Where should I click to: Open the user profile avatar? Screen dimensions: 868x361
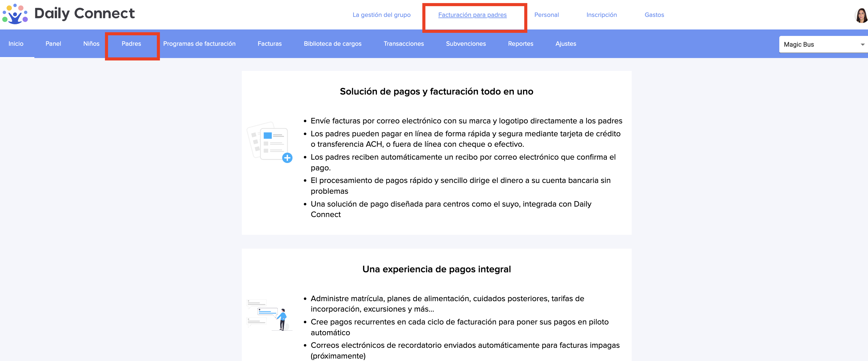[861, 16]
